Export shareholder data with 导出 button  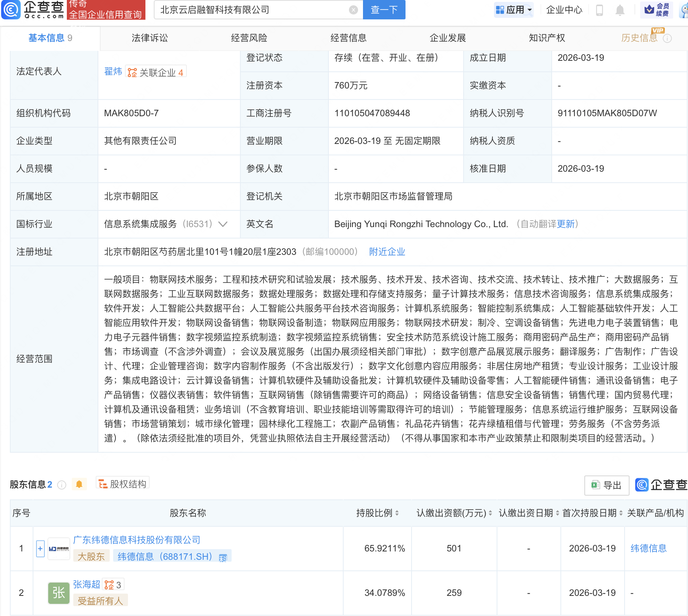tap(606, 485)
